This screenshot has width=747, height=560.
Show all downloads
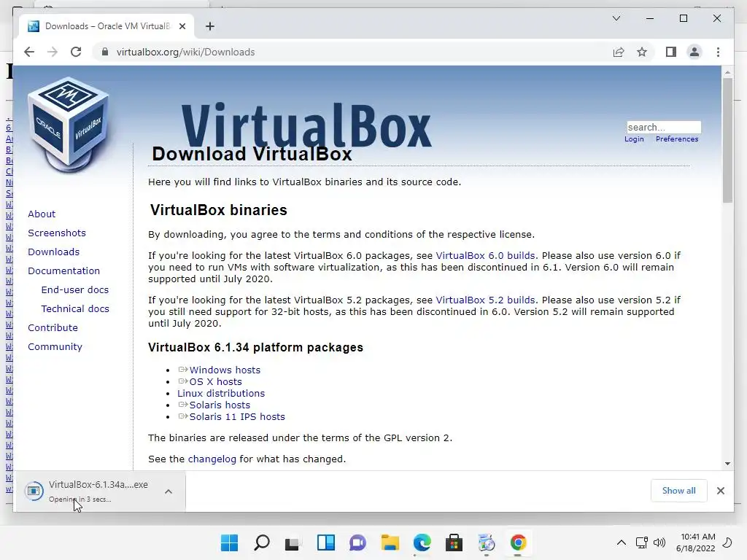coord(678,491)
